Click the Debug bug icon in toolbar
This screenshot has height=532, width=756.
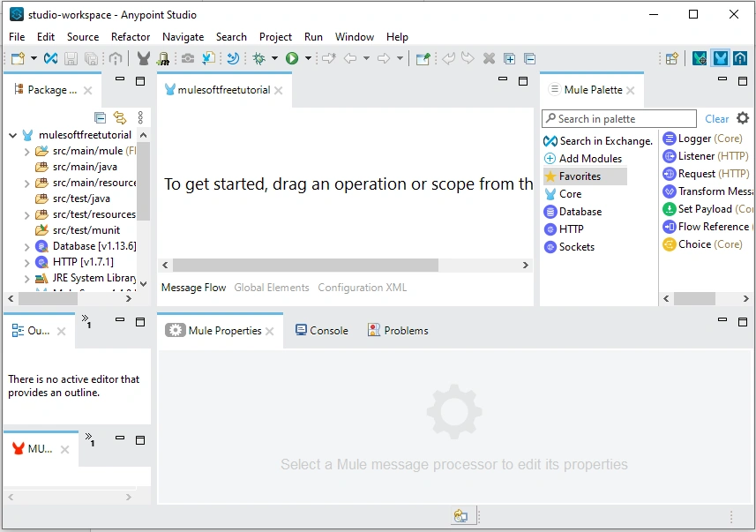click(x=259, y=58)
